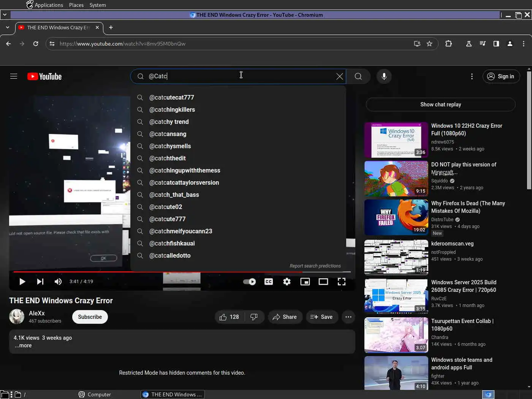Open YouTube settings three-dot menu beside Sign in
Screen dimensions: 532x399
click(472, 76)
